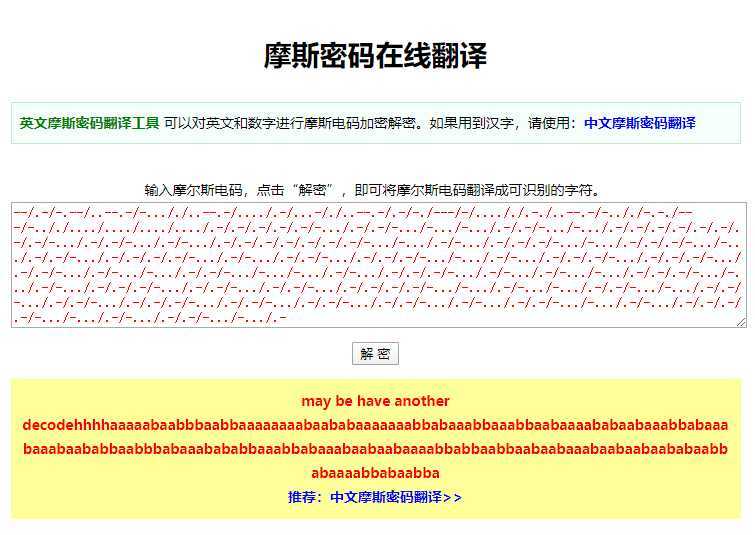Open the 中文摩斯密码翻译 link in the green notice
Viewport: 755px width, 535px height.
(x=639, y=123)
